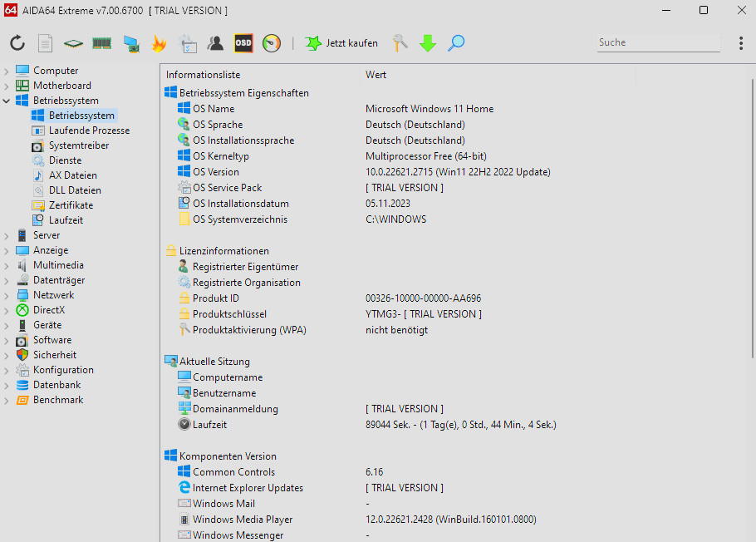Open the three-dot overflow menu
This screenshot has height=542, width=756.
click(740, 42)
